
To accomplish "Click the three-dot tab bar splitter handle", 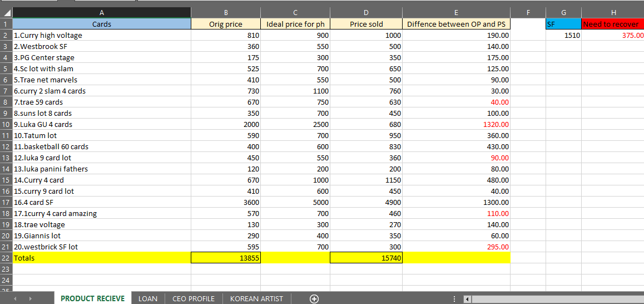I will 454,298.
